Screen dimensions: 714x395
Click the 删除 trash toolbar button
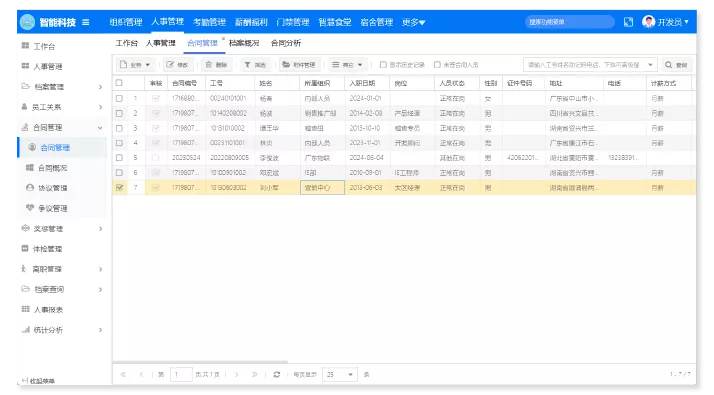[x=216, y=65]
